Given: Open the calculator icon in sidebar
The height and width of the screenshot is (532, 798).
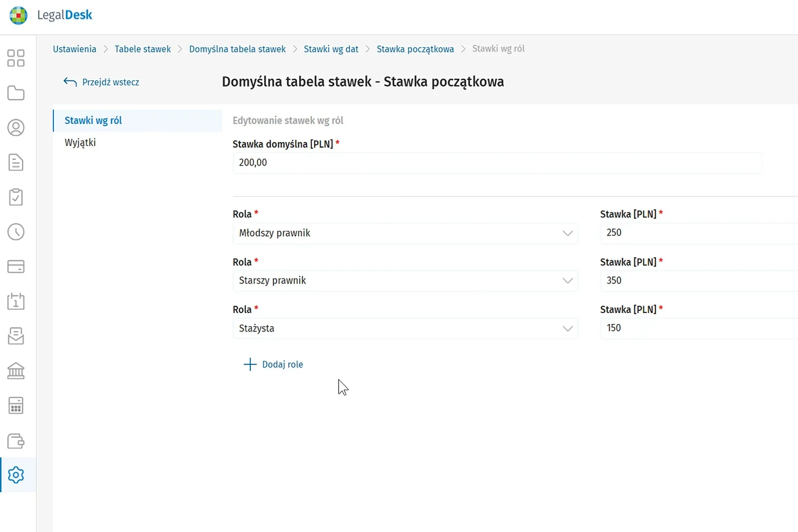Looking at the screenshot, I should point(16,405).
